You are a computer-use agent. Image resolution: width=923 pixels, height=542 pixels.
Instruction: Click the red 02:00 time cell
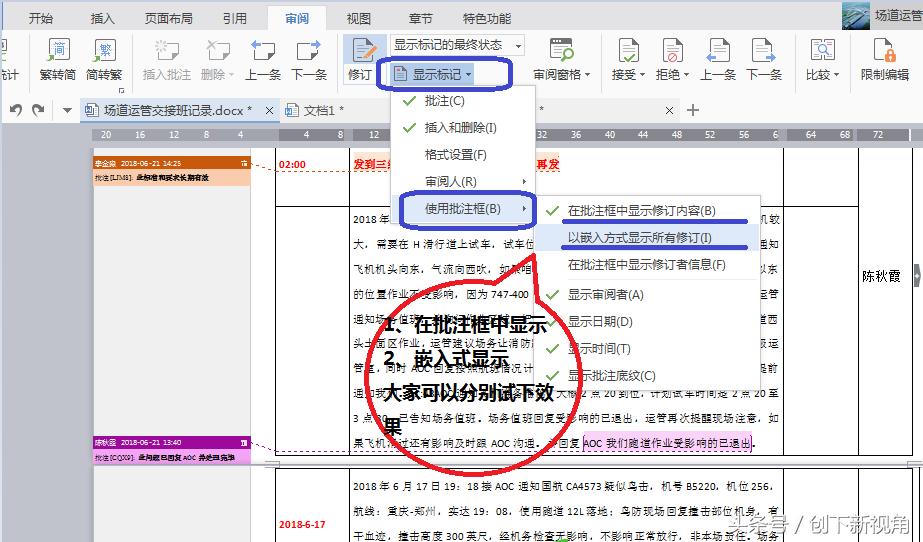[292, 165]
